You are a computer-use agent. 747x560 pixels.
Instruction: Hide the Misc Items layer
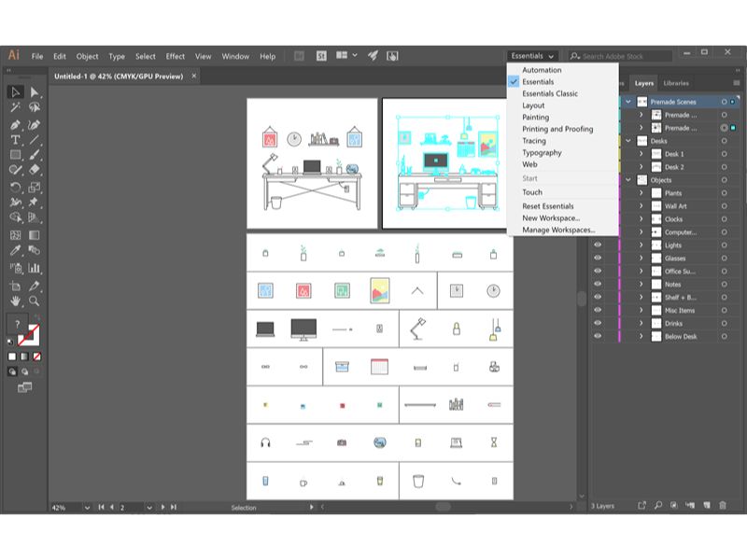[x=598, y=311]
